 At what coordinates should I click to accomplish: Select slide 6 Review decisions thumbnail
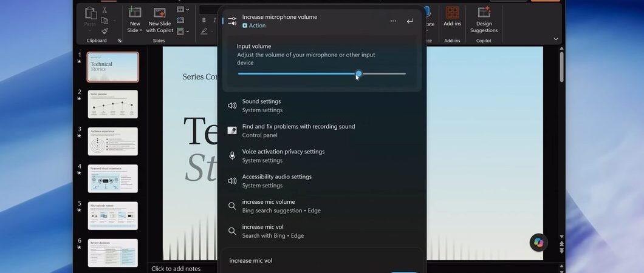pyautogui.click(x=112, y=253)
